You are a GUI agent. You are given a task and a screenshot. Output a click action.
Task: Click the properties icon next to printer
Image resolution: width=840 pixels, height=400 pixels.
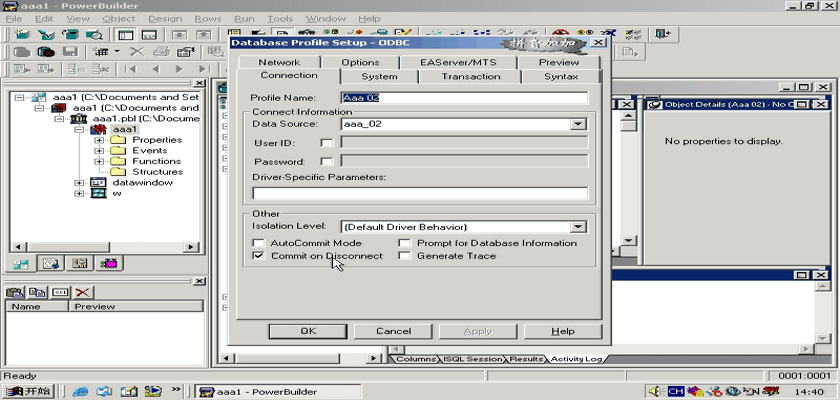[185, 52]
